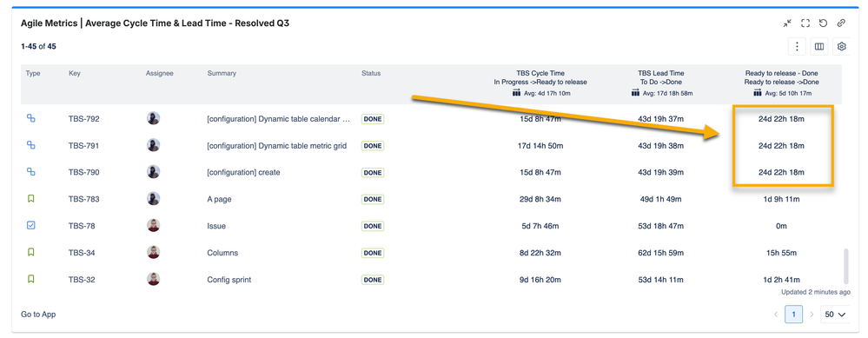This screenshot has width=868, height=338.
Task: Click the TBS-78 task checkbox type icon
Action: (x=31, y=226)
